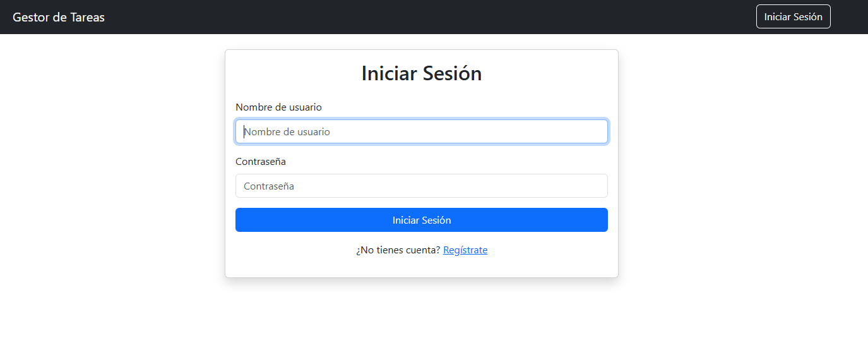
Task: Click the placeholder text "Contraseña" in the textbox
Action: pos(269,186)
